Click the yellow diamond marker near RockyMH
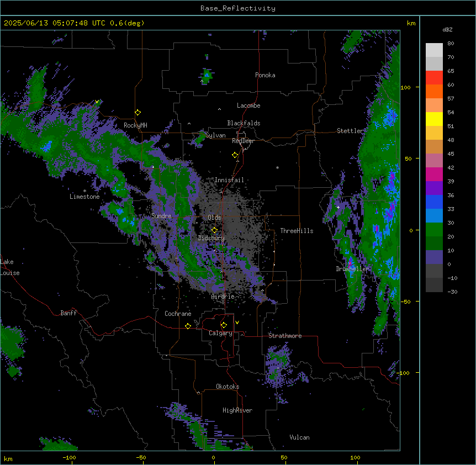Screen dimensions: 476x465 (138, 113)
